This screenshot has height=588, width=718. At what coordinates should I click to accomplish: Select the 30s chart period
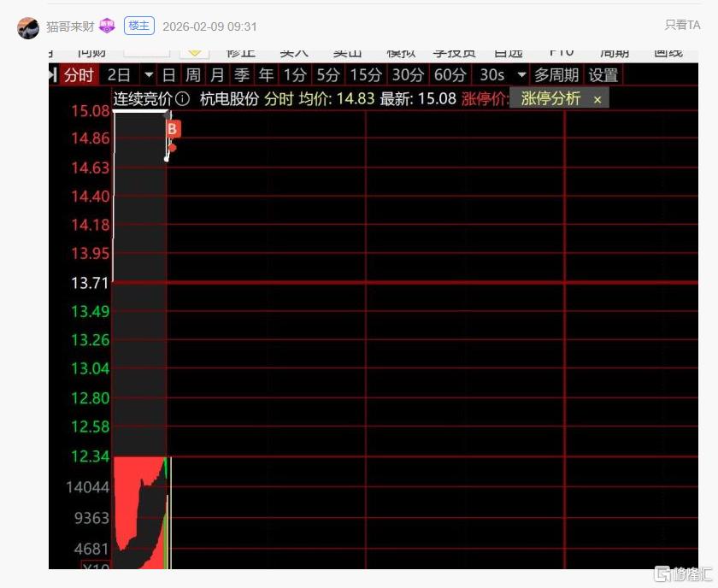click(491, 75)
